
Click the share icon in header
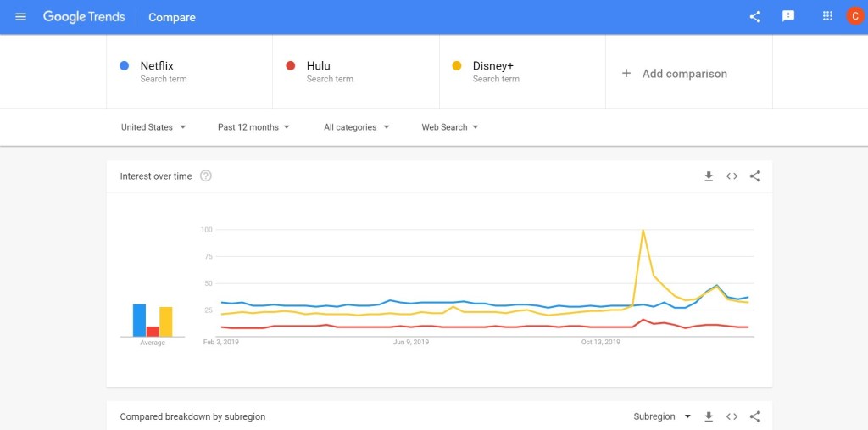pyautogui.click(x=755, y=17)
